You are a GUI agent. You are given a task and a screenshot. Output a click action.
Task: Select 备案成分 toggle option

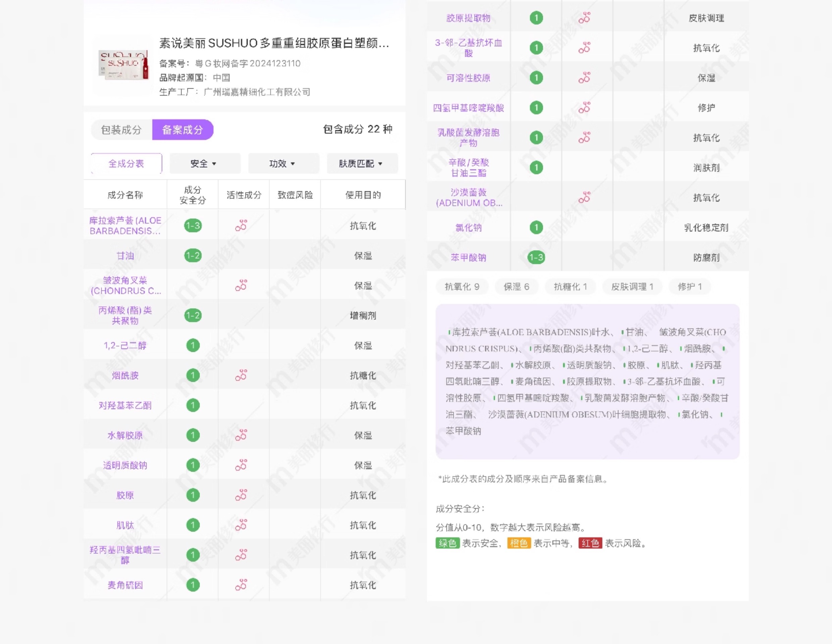point(183,130)
